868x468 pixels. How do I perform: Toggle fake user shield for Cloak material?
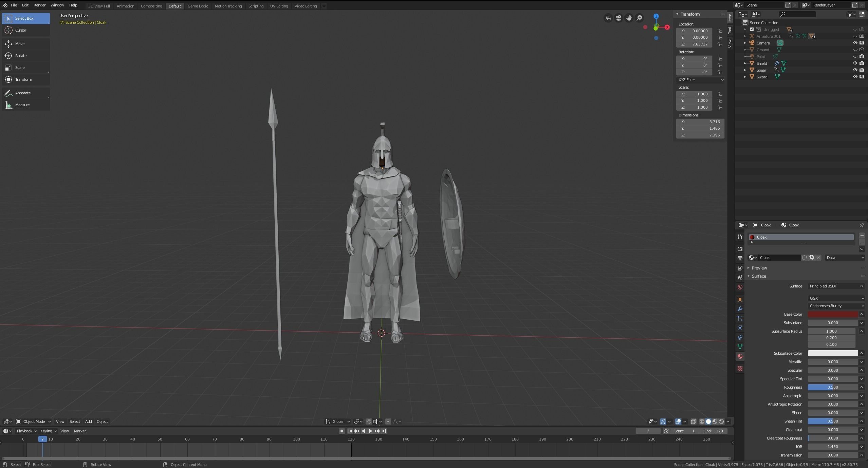[x=804, y=258]
